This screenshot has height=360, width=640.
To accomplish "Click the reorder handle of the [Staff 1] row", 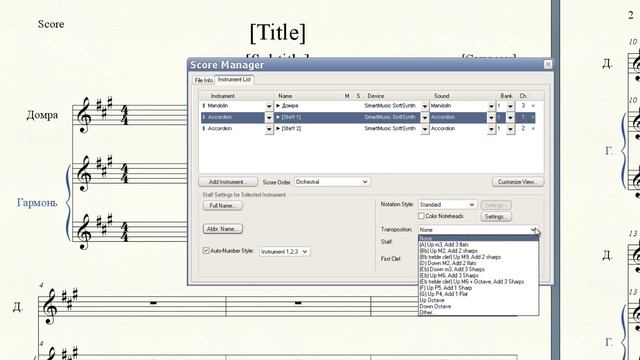I will pyautogui.click(x=204, y=117).
